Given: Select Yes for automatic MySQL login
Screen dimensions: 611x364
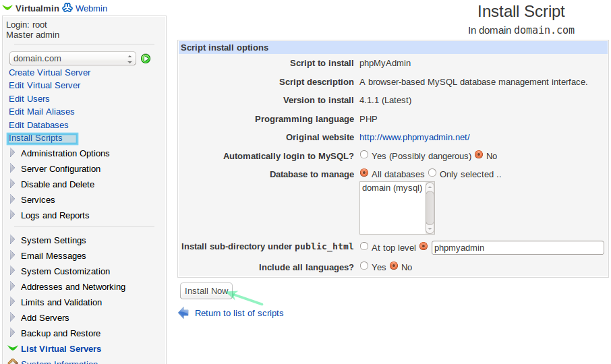Looking at the screenshot, I should (364, 155).
